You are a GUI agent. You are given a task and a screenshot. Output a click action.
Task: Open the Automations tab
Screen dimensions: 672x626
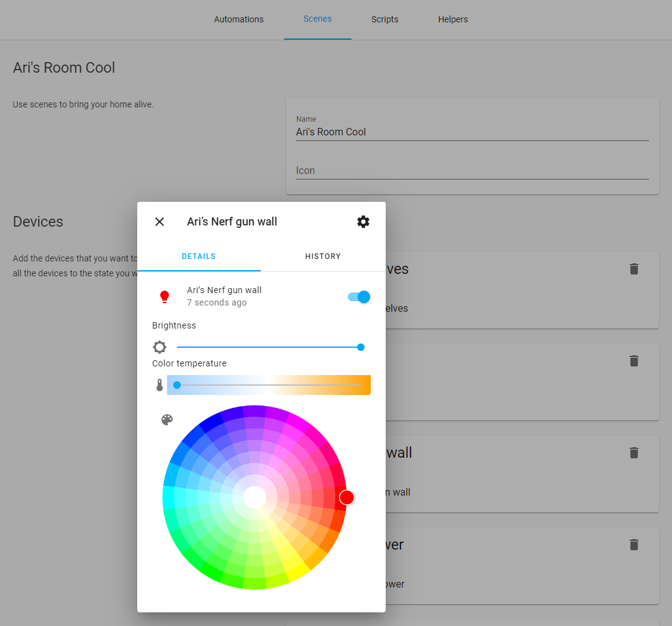pyautogui.click(x=238, y=19)
